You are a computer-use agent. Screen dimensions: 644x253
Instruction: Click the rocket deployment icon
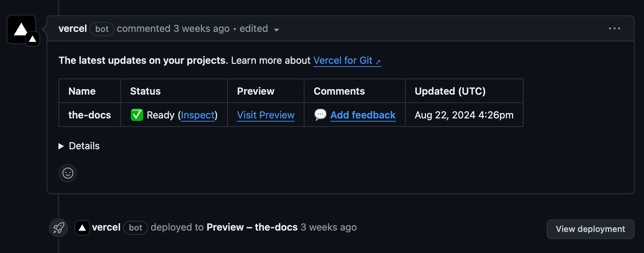(x=58, y=228)
